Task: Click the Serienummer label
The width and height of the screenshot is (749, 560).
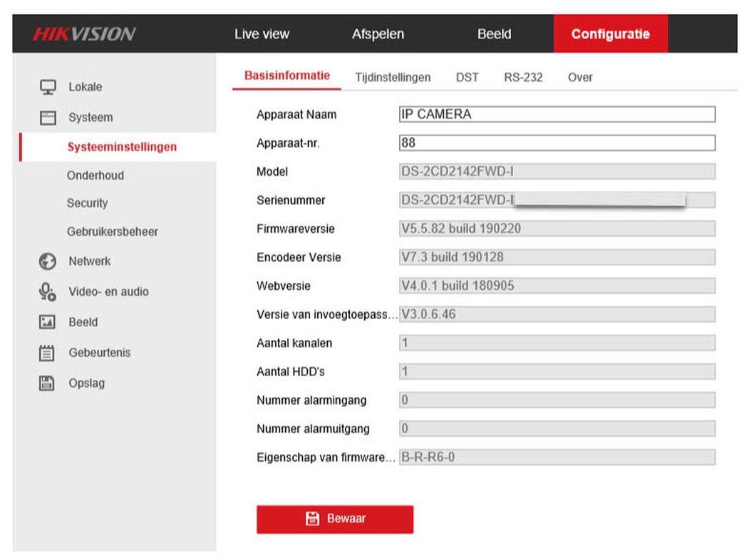Action: tap(291, 200)
